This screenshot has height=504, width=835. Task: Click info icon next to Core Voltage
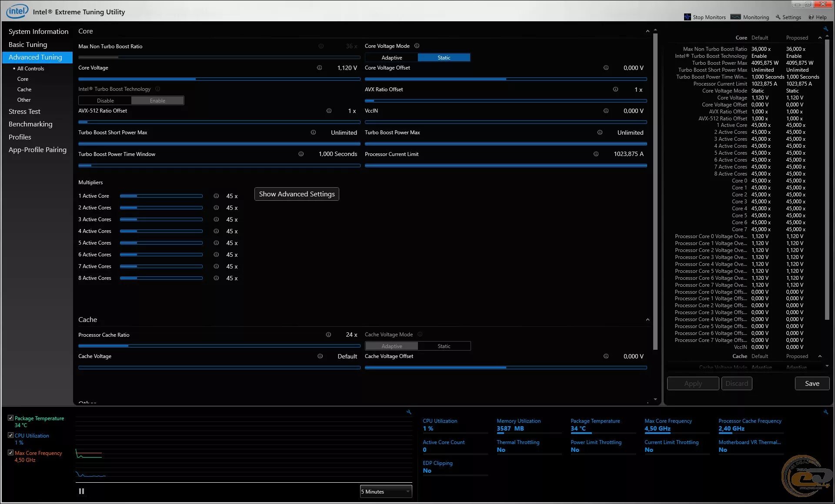[320, 68]
